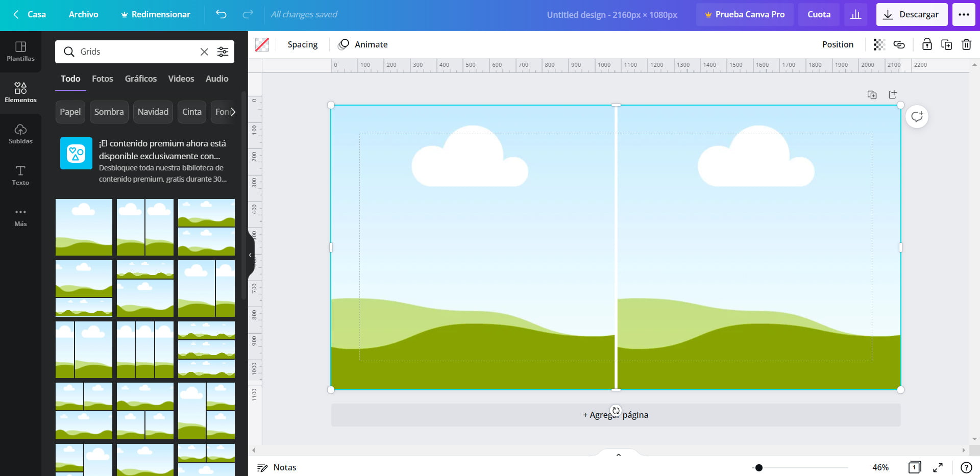Select the single-frame grid thumbnail
The width and height of the screenshot is (980, 476).
coord(84,228)
